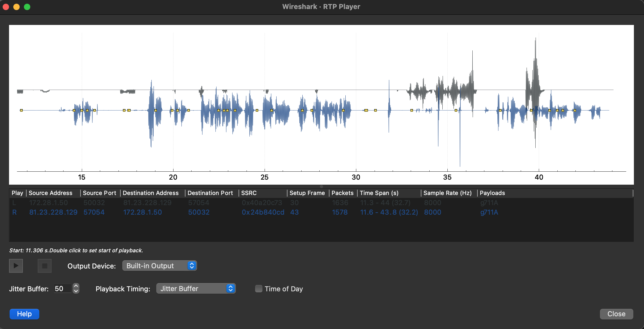Click the Stop playback button
The height and width of the screenshot is (329, 644).
click(x=45, y=266)
